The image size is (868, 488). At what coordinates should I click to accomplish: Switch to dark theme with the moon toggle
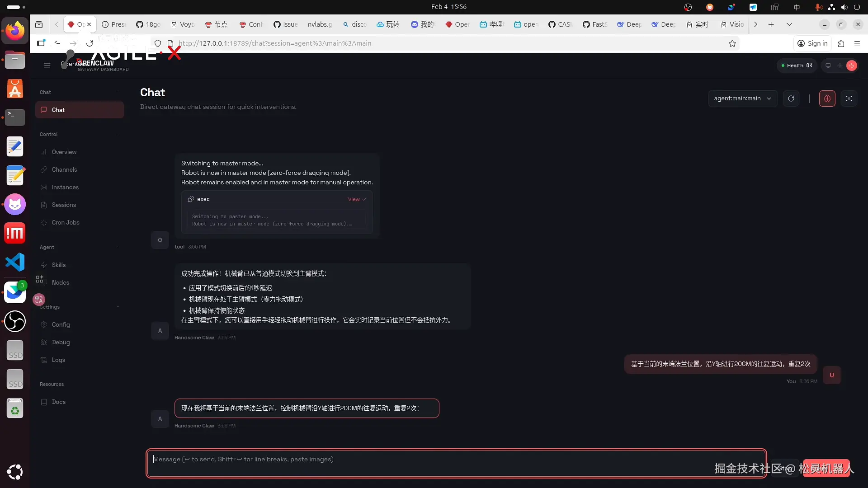[x=852, y=66]
